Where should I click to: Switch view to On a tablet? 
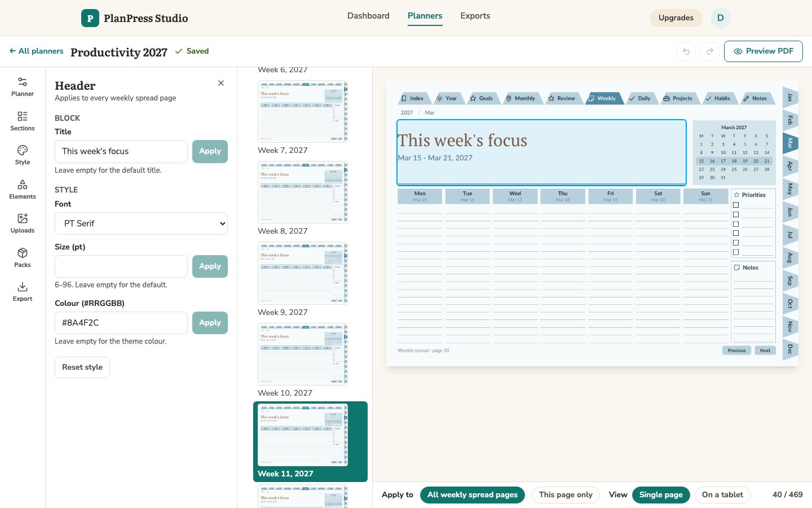[x=722, y=495]
